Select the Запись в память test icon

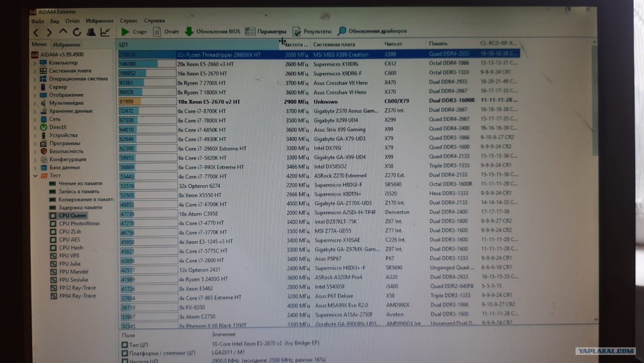click(x=52, y=192)
